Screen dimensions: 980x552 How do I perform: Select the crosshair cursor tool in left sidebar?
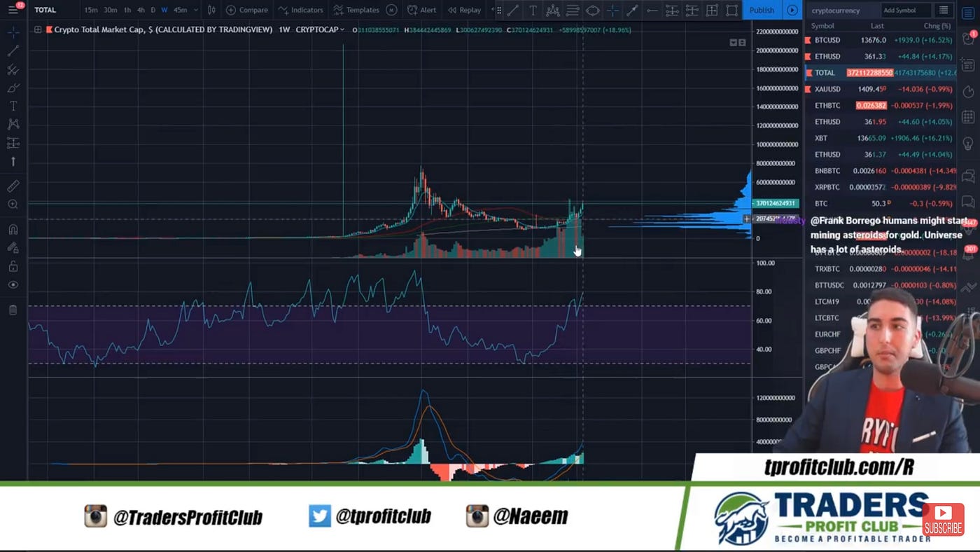coord(13,32)
